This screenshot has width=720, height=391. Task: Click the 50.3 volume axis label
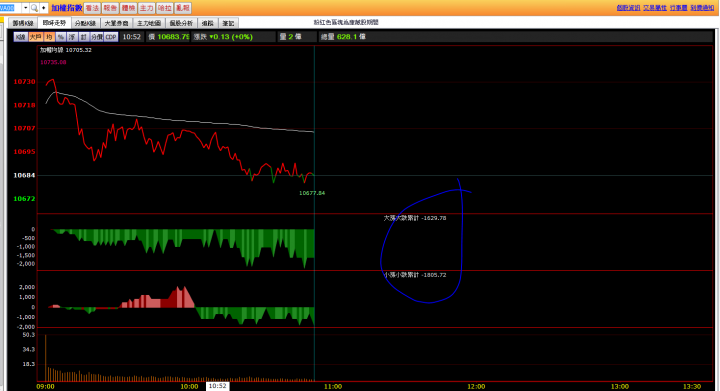[28, 335]
